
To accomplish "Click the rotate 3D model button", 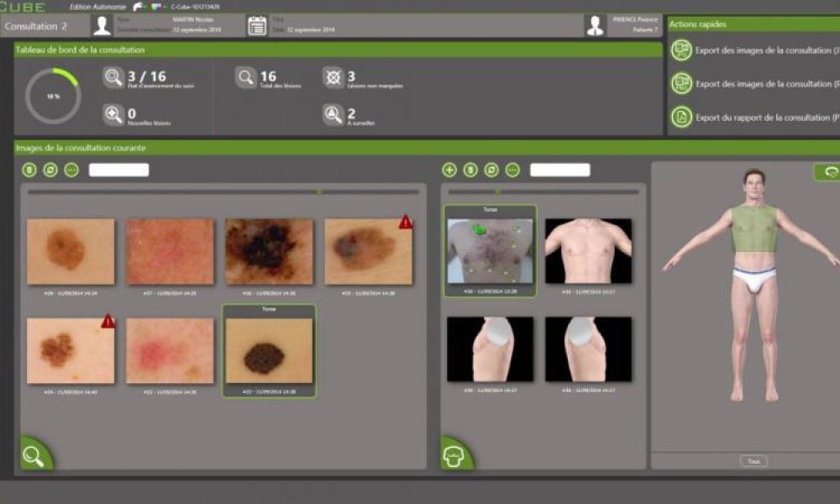I will click(x=827, y=172).
